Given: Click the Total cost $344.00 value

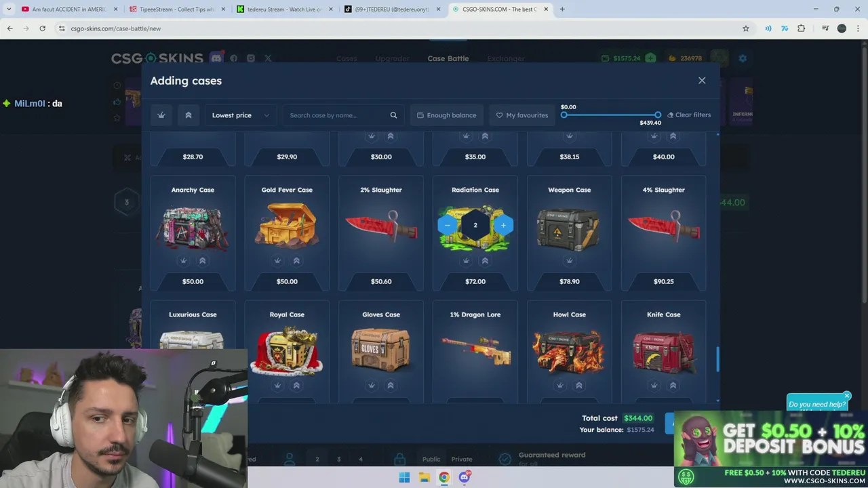Looking at the screenshot, I should [x=638, y=418].
